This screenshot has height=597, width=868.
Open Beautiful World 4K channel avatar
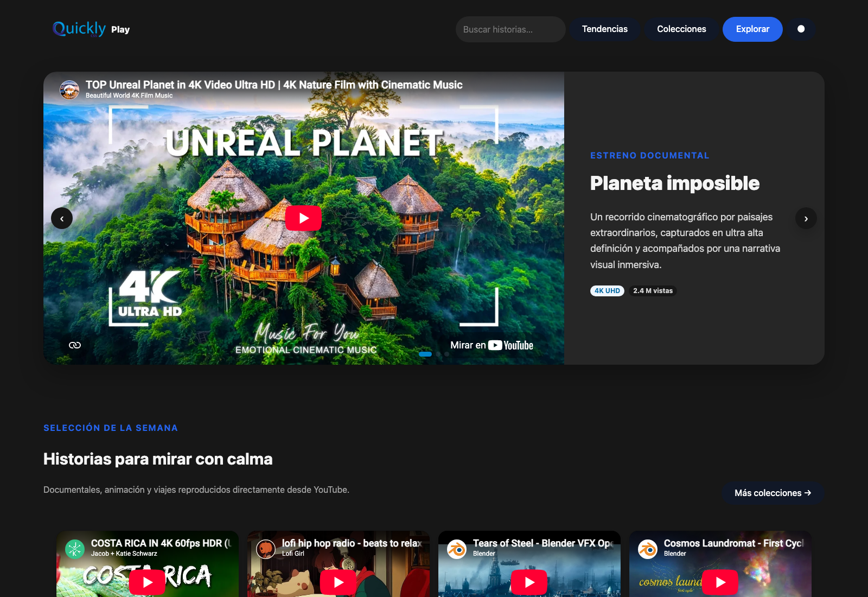click(69, 90)
